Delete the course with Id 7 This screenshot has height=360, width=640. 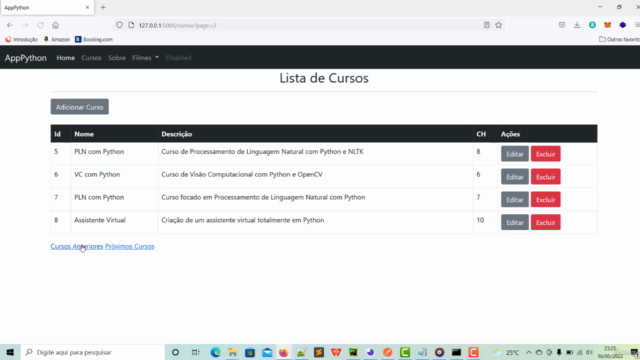[x=546, y=200]
